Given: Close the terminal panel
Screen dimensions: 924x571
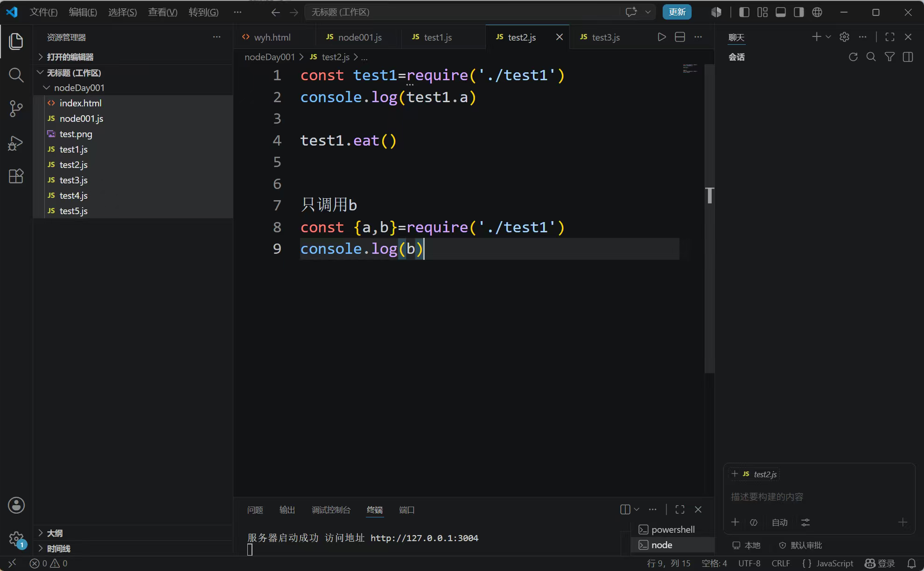Looking at the screenshot, I should click(x=698, y=509).
